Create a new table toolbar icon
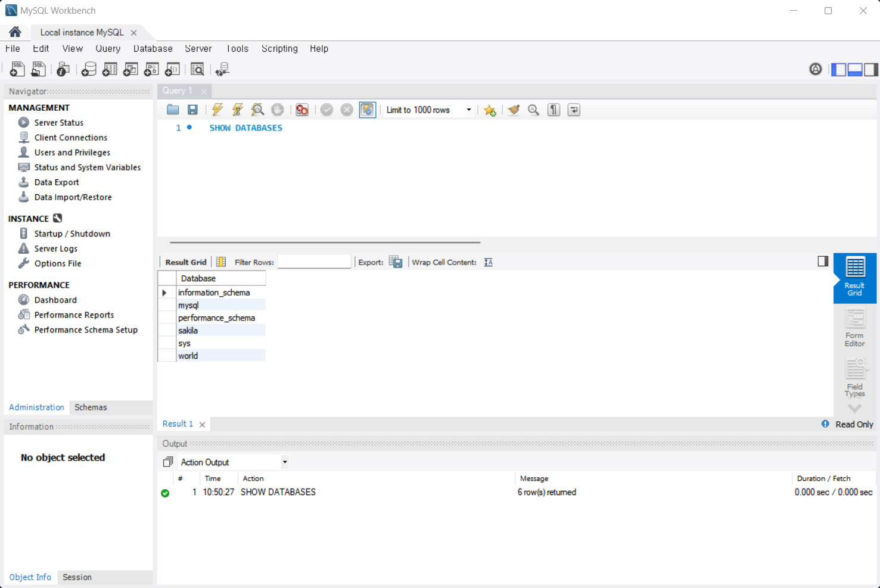Image resolution: width=880 pixels, height=588 pixels. tap(110, 69)
